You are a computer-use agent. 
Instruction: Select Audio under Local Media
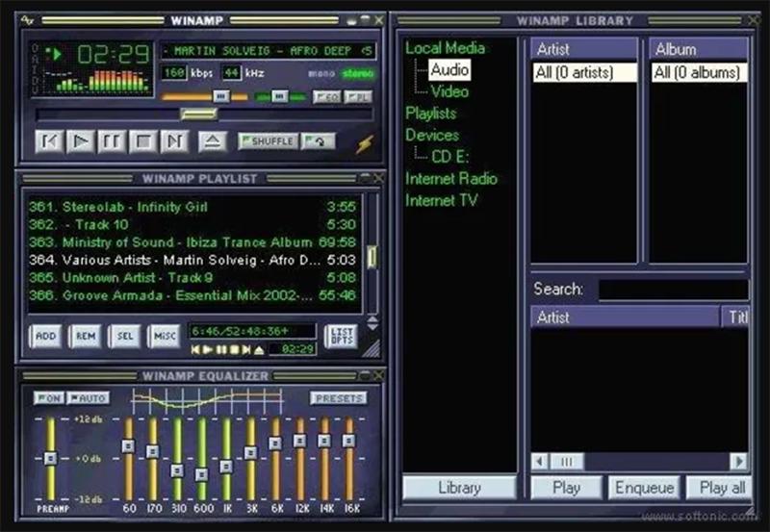449,69
